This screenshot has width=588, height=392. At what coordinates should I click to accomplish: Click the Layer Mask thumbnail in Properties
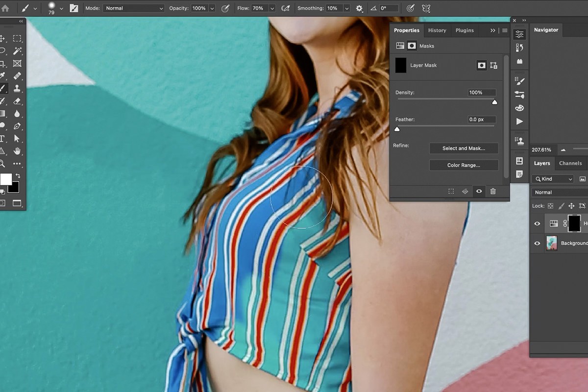[401, 65]
